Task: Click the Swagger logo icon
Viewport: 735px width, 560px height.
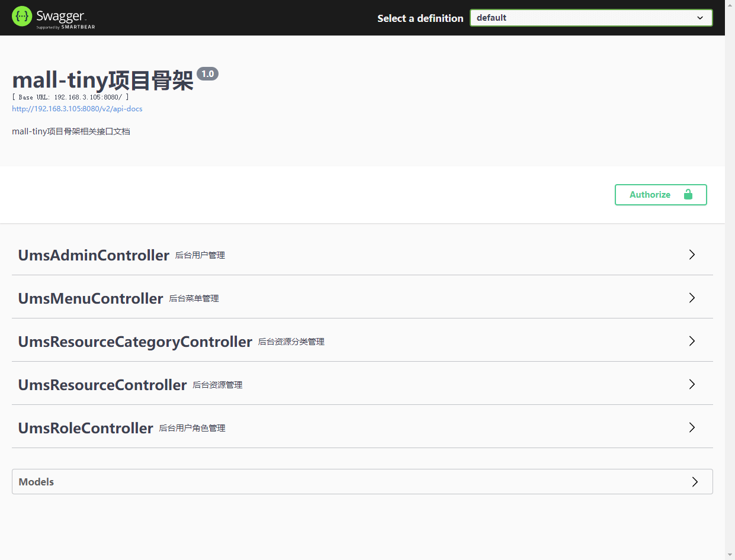Action: (22, 17)
